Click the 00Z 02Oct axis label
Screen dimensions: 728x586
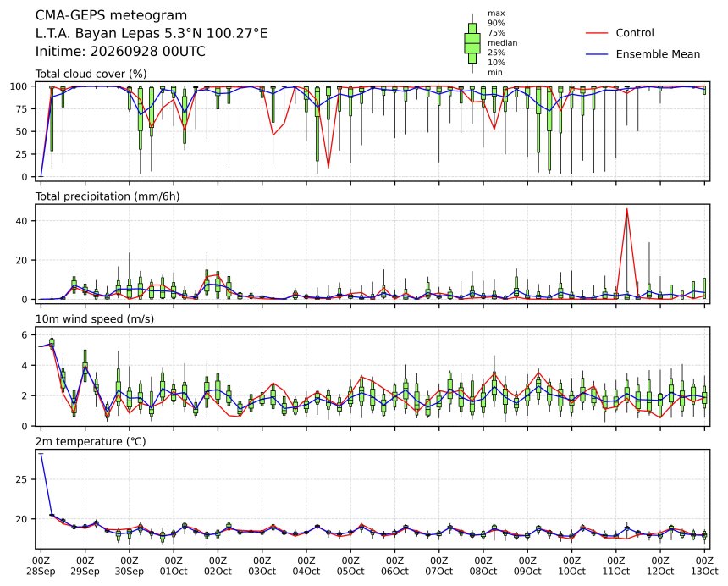[218, 566]
